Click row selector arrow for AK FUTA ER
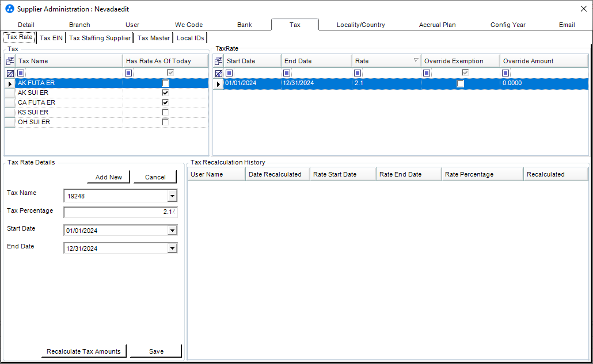This screenshot has width=593, height=364. [10, 84]
